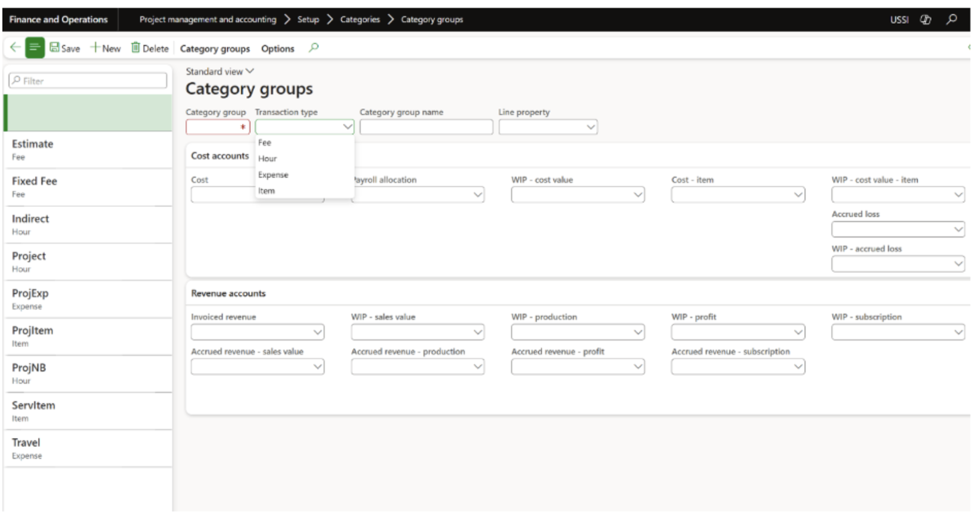
Task: Navigate to the Categories breadcrumb
Action: click(360, 20)
